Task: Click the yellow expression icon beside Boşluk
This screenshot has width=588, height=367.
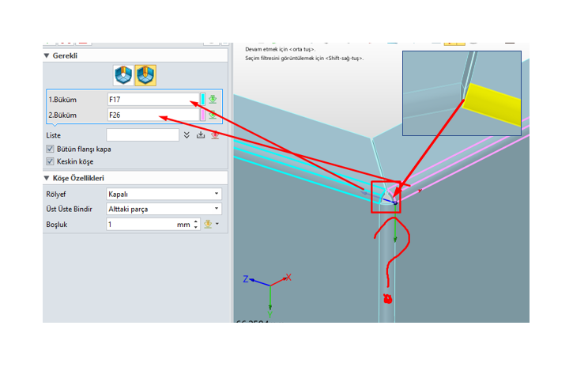Action: click(208, 224)
